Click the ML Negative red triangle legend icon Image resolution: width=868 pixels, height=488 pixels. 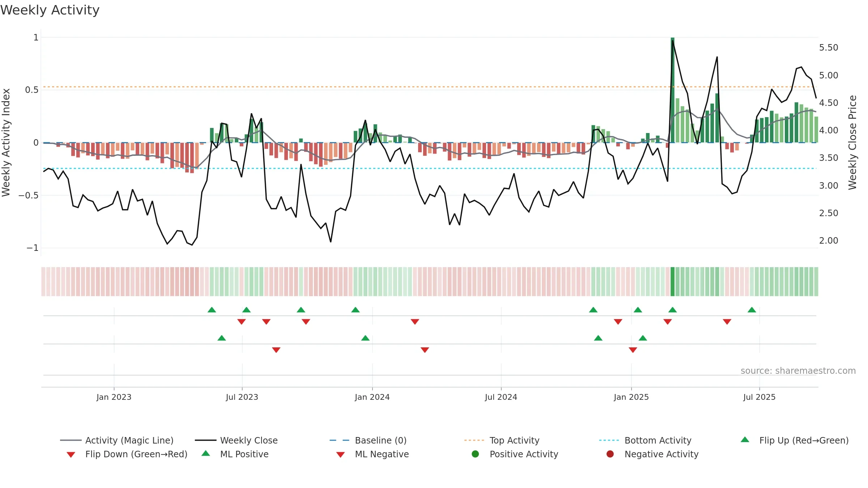(x=340, y=455)
